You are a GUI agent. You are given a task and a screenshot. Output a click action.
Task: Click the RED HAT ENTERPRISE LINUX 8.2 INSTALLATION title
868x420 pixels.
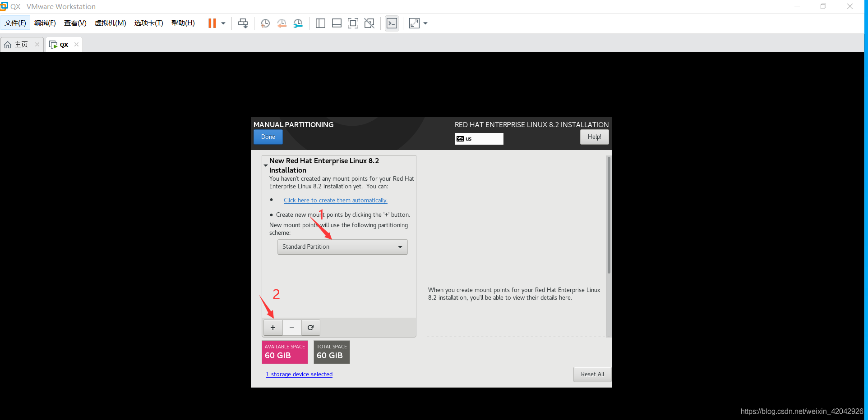531,125
